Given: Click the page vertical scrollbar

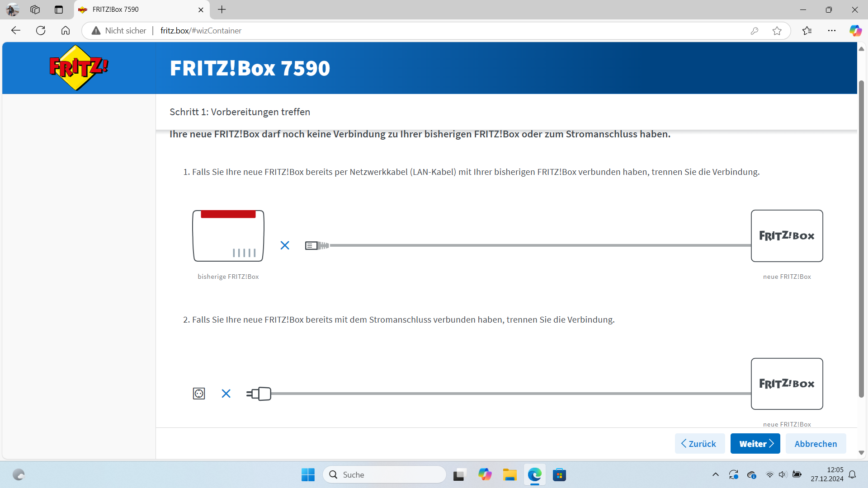Looking at the screenshot, I should point(861,239).
